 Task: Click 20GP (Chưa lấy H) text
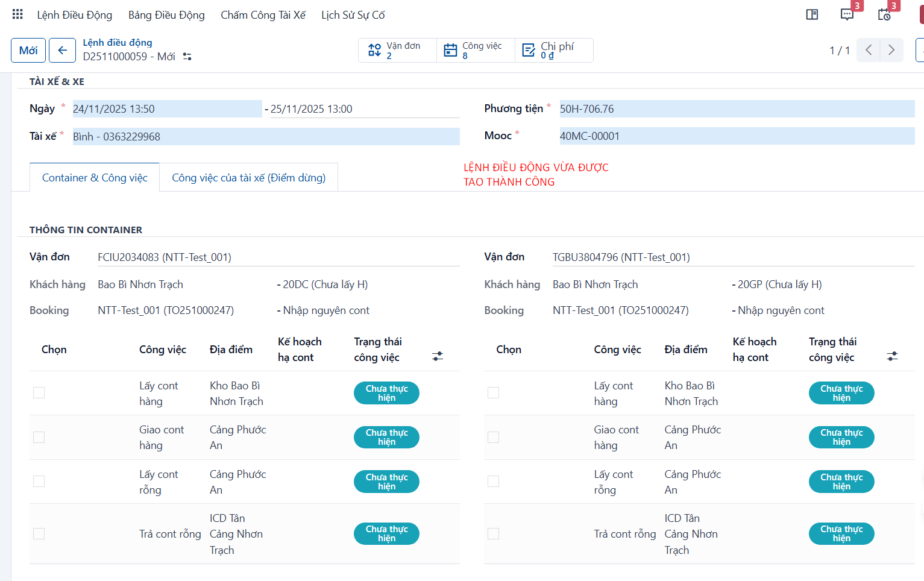[x=780, y=284]
